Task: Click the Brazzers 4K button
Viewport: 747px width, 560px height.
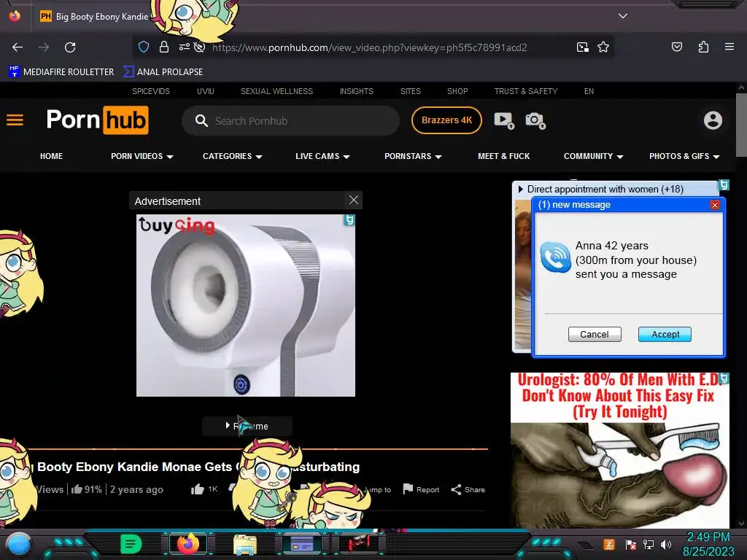Action: [446, 120]
